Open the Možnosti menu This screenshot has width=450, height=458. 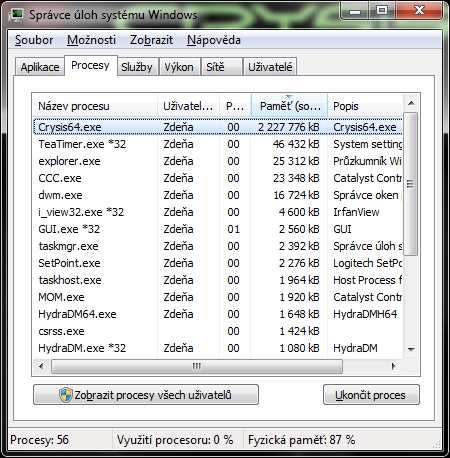pos(91,40)
